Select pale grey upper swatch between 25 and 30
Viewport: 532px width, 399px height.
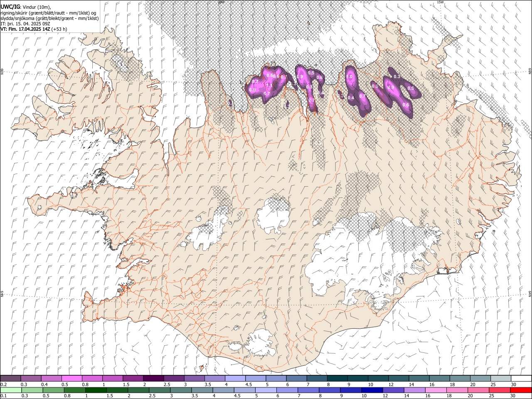501,379
